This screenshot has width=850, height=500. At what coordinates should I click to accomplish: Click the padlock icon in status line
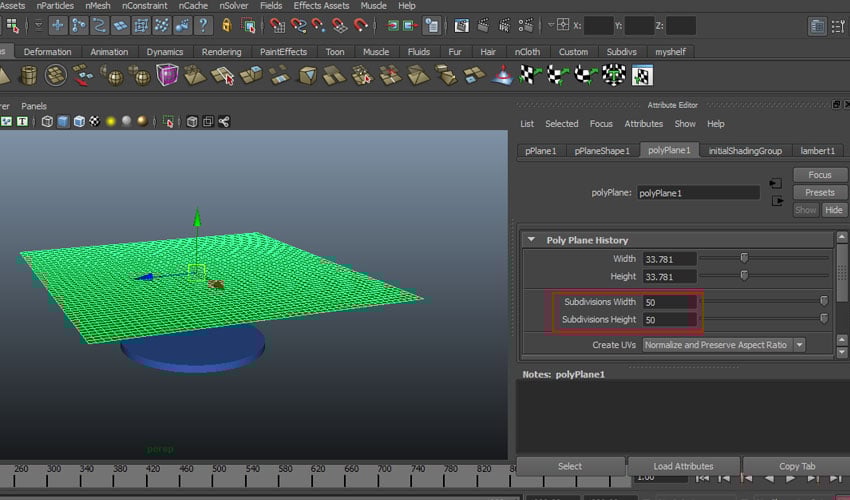click(227, 26)
